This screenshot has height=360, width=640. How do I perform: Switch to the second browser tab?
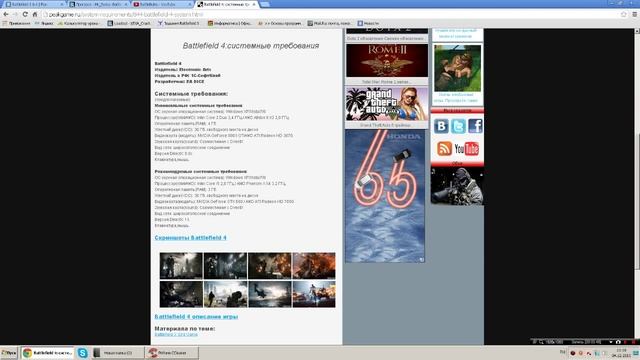(99, 4)
